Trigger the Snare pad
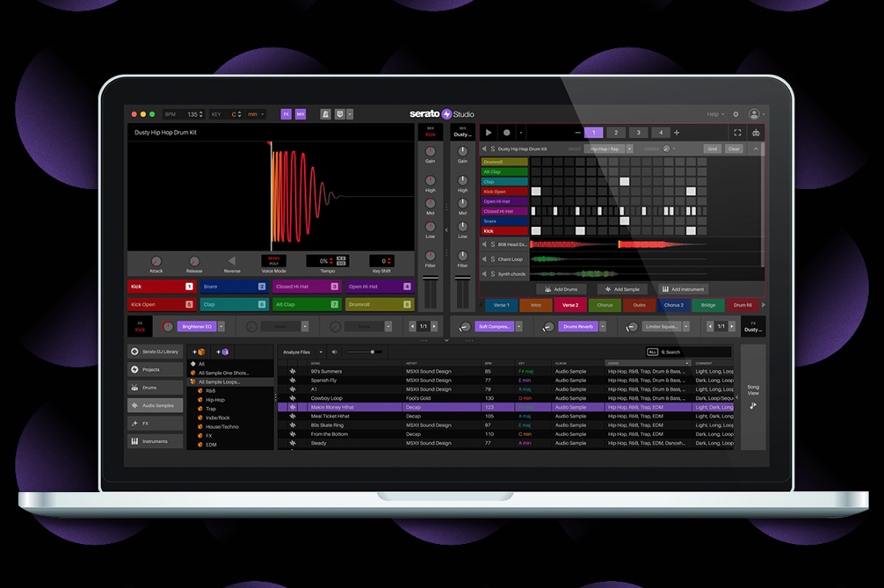The height and width of the screenshot is (588, 884). coord(234,287)
